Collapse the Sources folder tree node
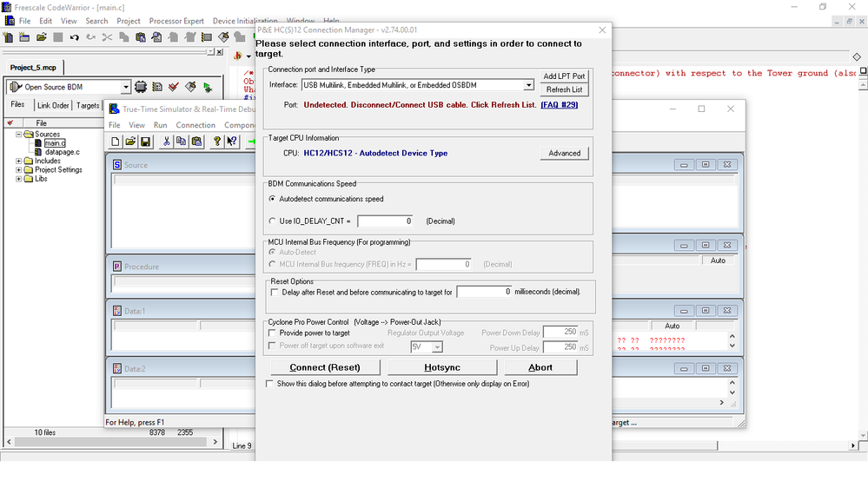 click(18, 135)
